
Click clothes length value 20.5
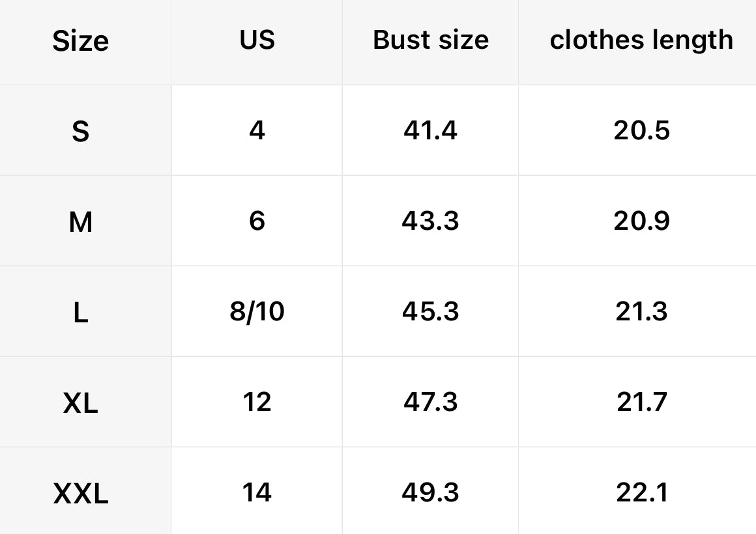(641, 131)
